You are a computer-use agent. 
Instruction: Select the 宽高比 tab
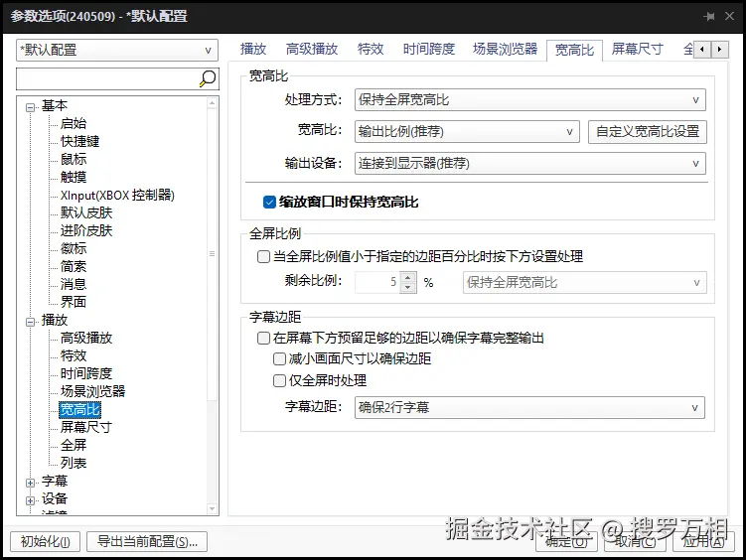(575, 50)
